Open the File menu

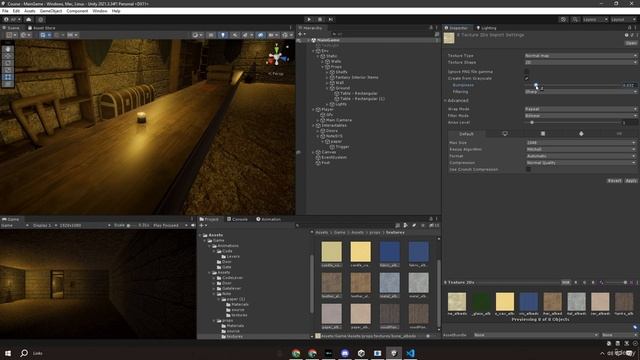tap(5, 11)
